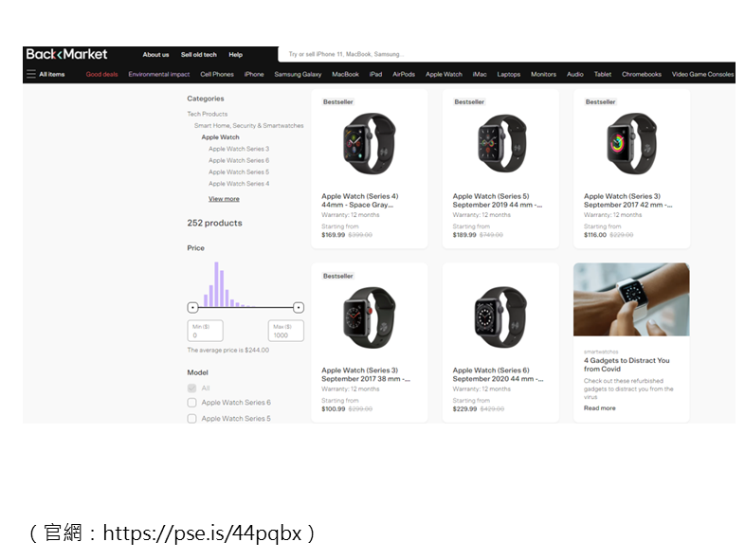Click the $229.99 price

464,409
